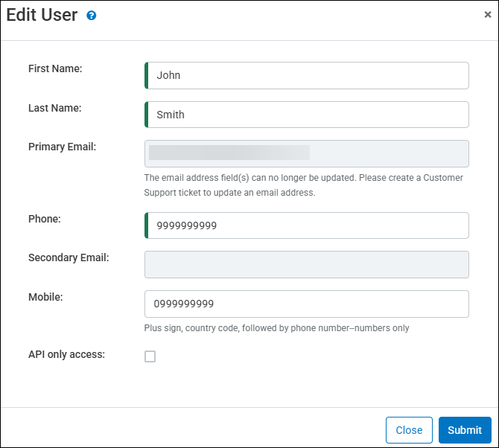Click the First Name field containing John
Screen dimensions: 499x448
pyautogui.click(x=307, y=75)
